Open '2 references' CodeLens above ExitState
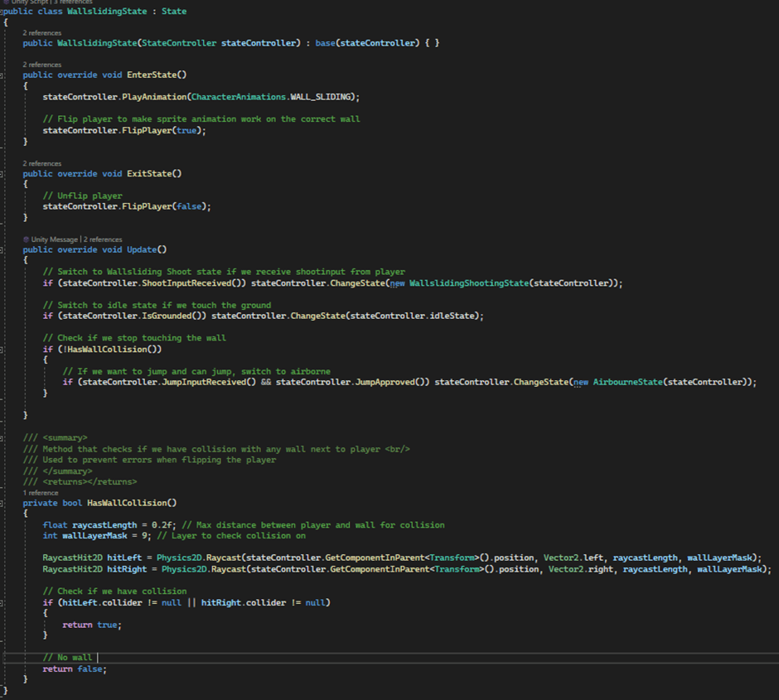The image size is (779, 700). 41,164
